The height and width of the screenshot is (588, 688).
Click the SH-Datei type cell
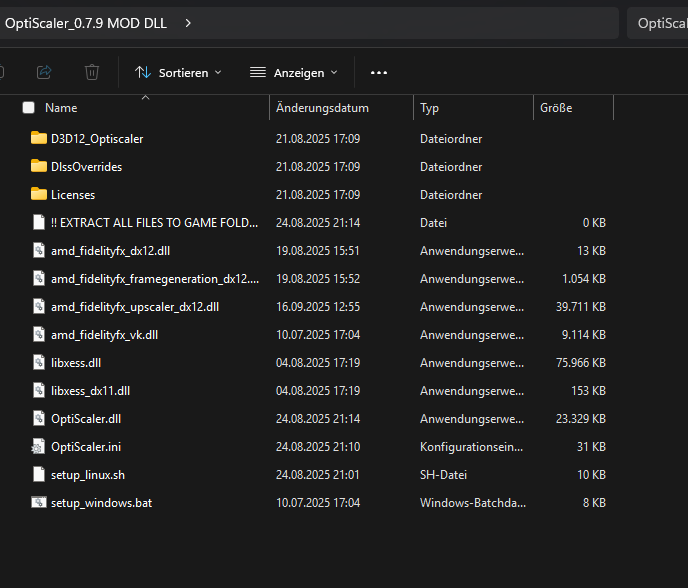tap(443, 475)
